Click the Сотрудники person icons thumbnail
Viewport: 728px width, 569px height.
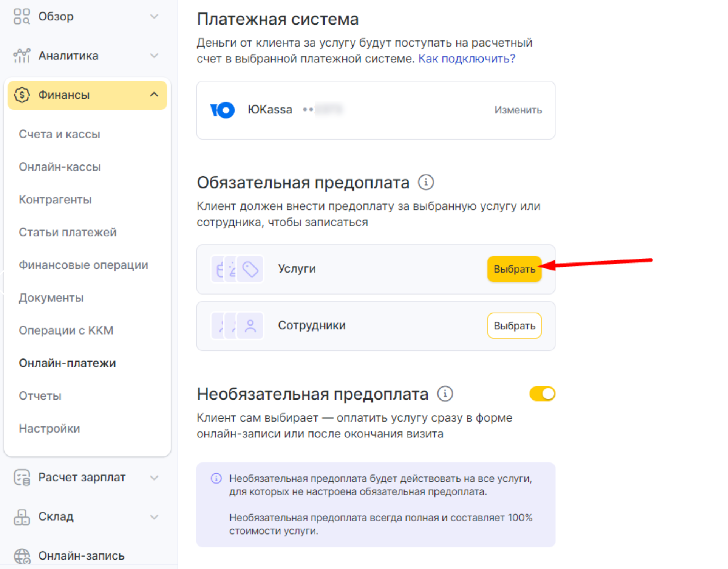237,326
